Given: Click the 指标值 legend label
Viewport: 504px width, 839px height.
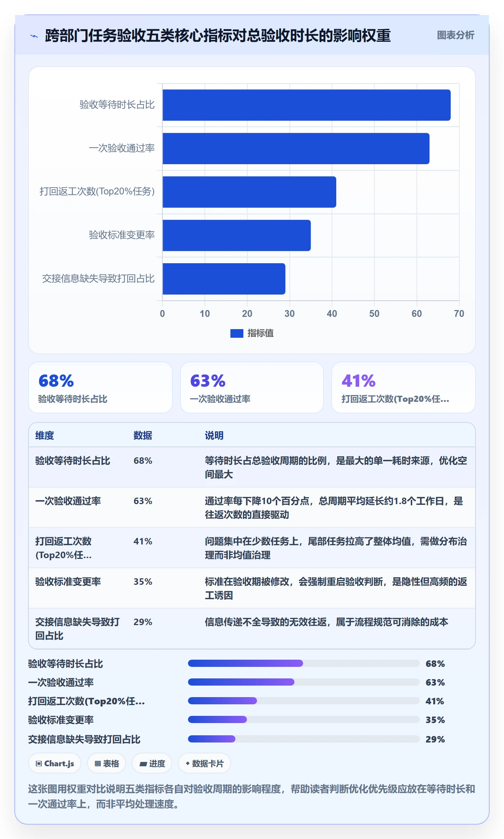Looking at the screenshot, I should click(260, 333).
